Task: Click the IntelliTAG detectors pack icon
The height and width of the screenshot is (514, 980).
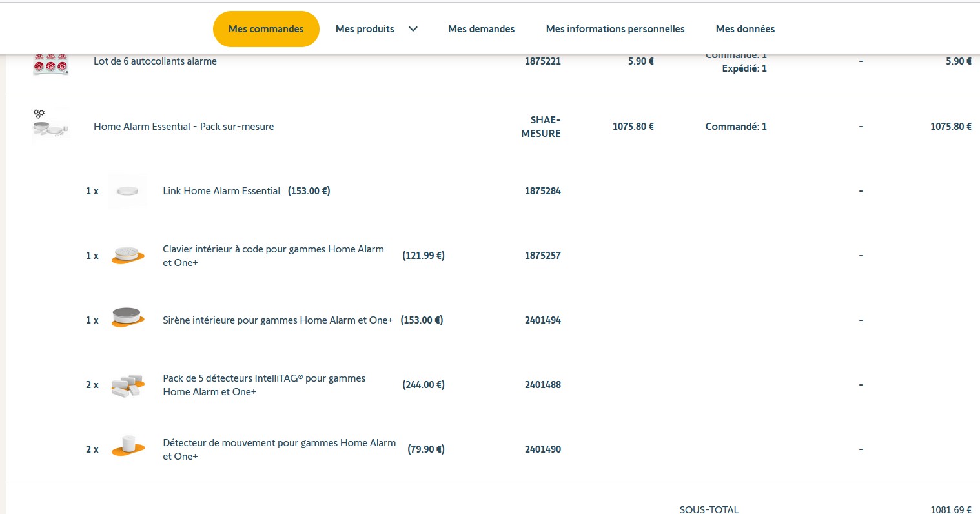Action: click(x=128, y=385)
